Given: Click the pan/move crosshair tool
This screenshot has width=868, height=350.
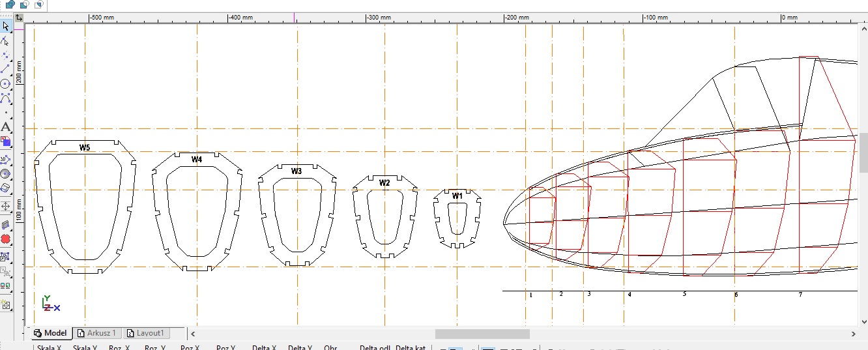Looking at the screenshot, I should point(6,206).
